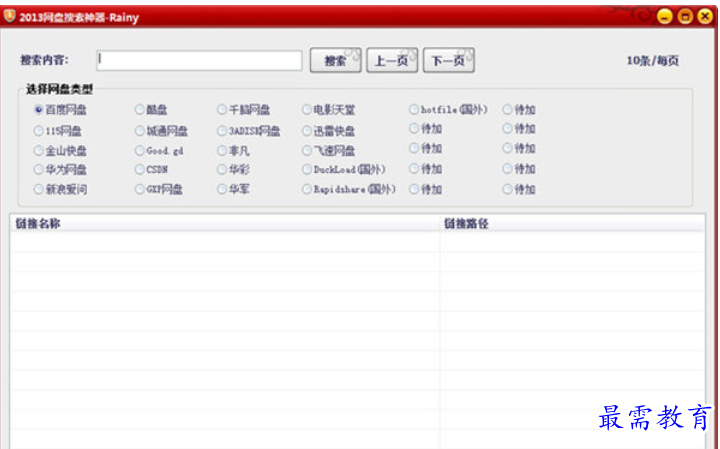
Task: Click the 搜索 search button
Action: pos(336,60)
